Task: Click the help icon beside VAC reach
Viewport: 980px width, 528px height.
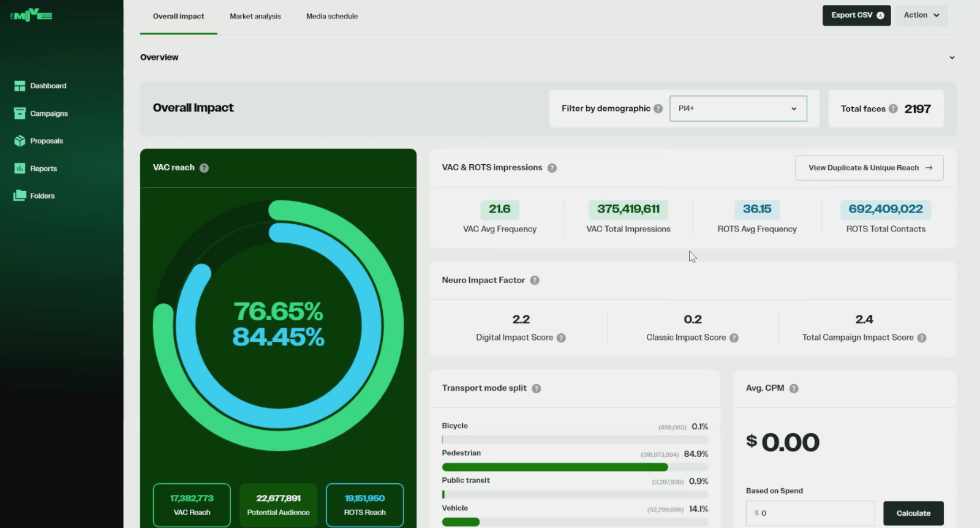Action: [x=204, y=168]
